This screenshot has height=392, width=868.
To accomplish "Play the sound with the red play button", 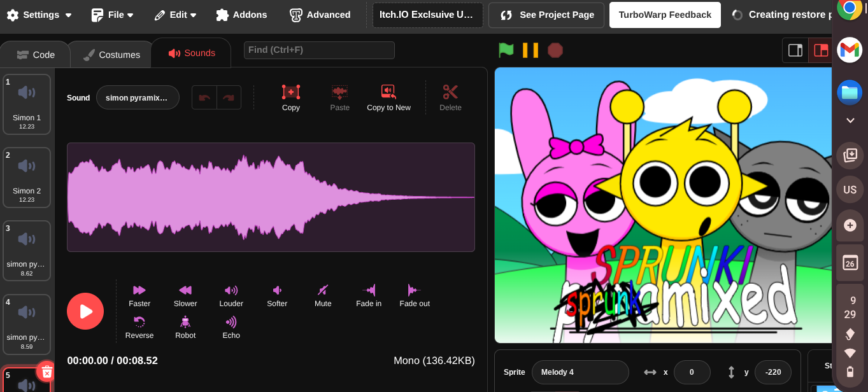I will pyautogui.click(x=85, y=311).
